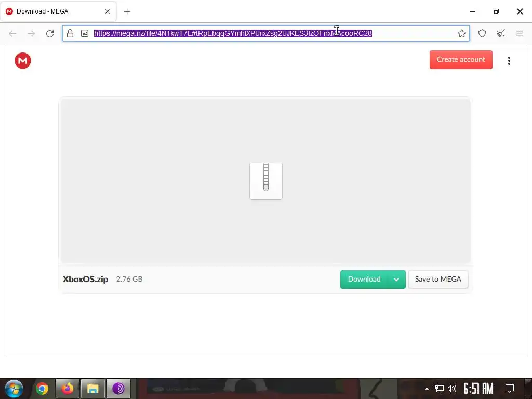Close the Download - MEGA tab

107,11
